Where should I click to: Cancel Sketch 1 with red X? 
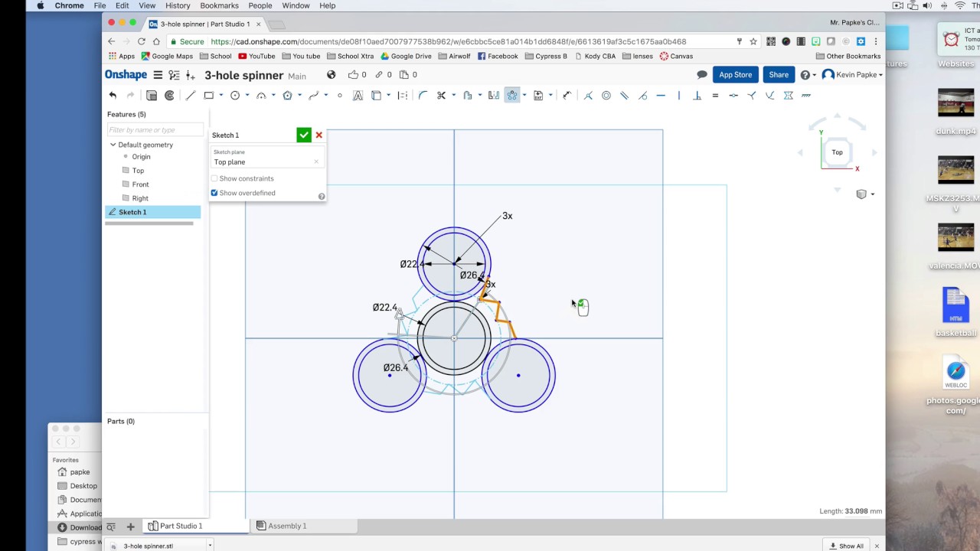pyautogui.click(x=318, y=135)
